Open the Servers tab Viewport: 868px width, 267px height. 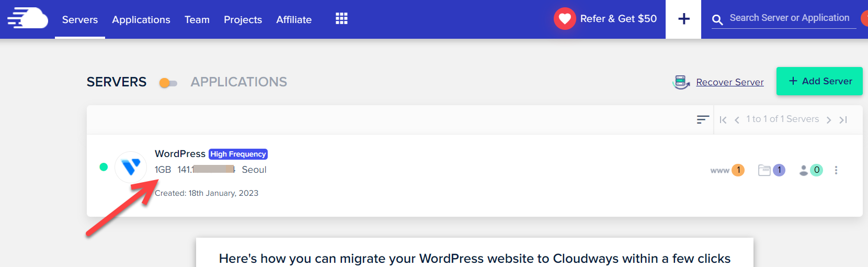pyautogui.click(x=80, y=19)
